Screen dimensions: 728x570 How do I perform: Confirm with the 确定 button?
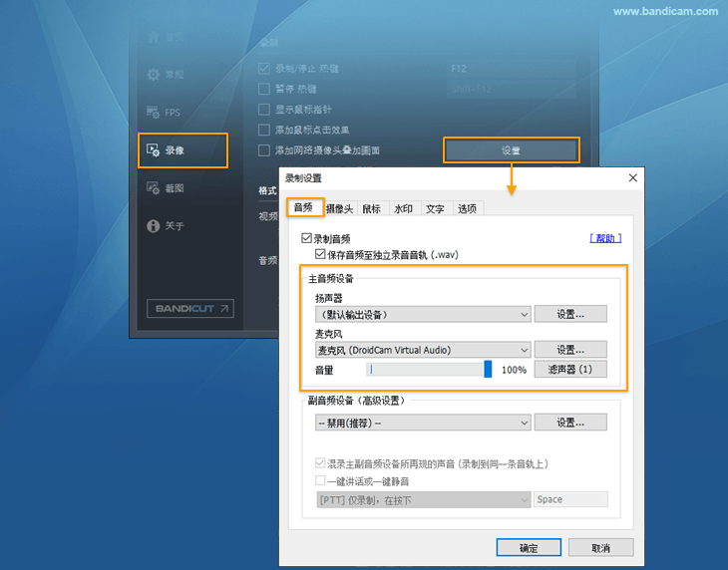tap(529, 548)
